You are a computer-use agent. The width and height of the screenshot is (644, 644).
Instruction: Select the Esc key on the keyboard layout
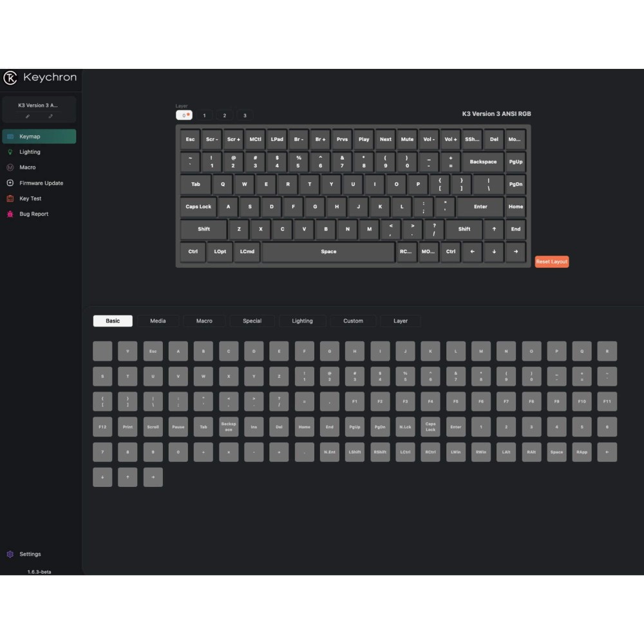190,140
